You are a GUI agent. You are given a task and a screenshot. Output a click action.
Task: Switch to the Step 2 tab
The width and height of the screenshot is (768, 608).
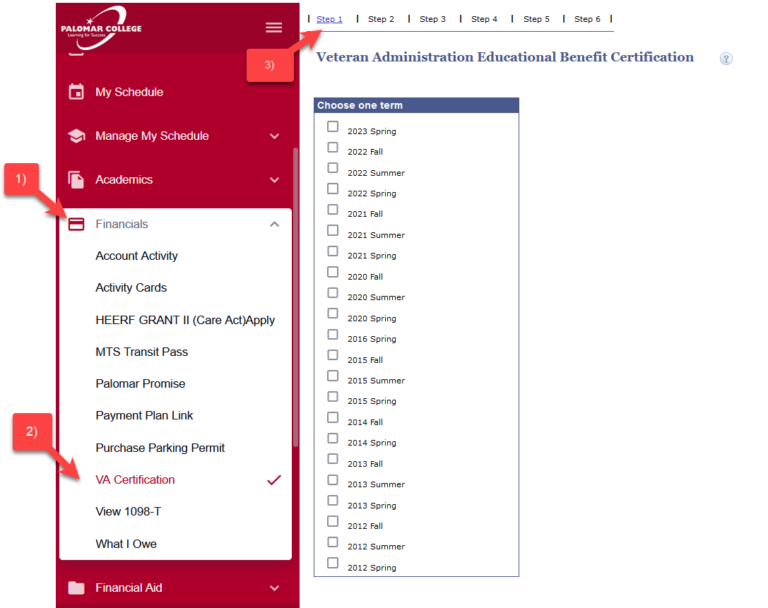[381, 19]
